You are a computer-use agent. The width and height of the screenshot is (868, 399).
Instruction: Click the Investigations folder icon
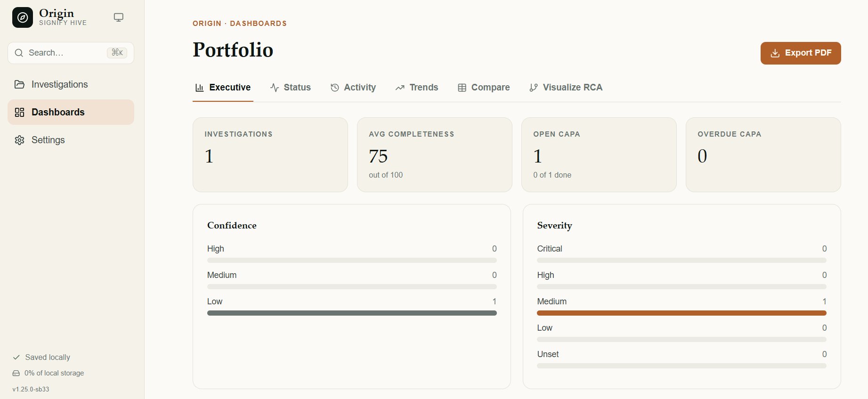19,84
